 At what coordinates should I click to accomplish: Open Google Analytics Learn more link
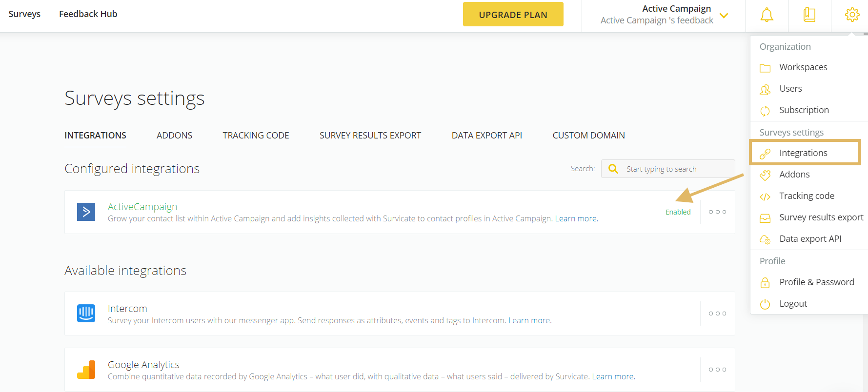pyautogui.click(x=613, y=376)
